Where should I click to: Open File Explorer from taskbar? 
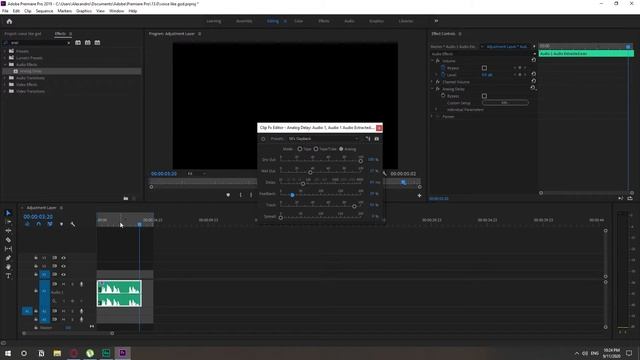(x=57, y=353)
